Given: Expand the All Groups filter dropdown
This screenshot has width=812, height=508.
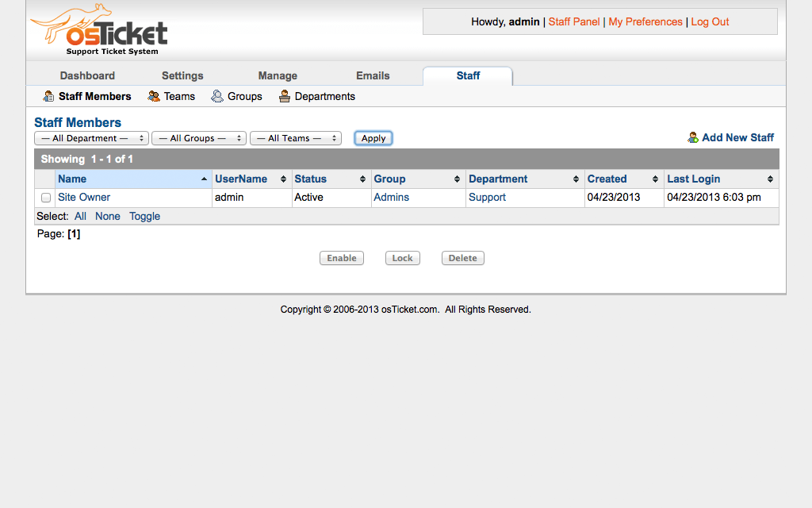Looking at the screenshot, I should [199, 138].
